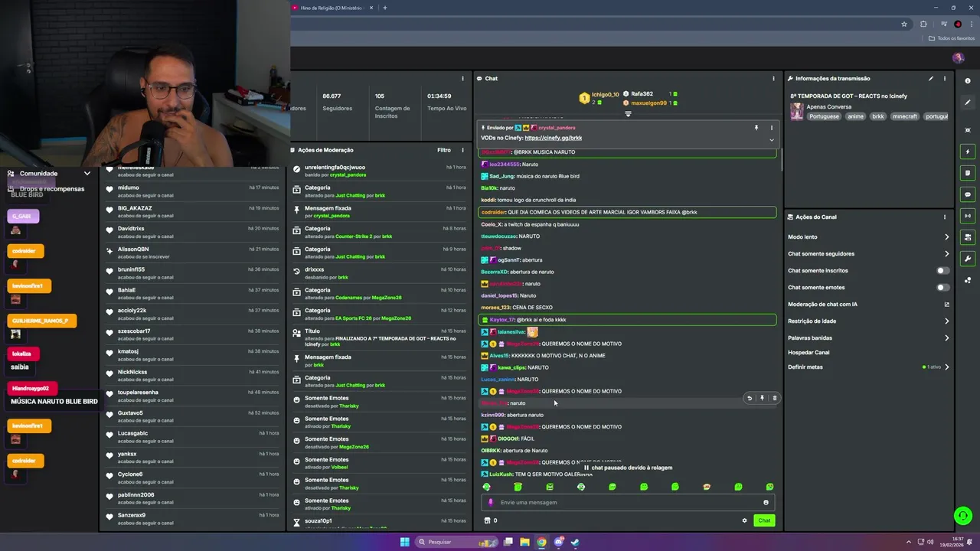The width and height of the screenshot is (980, 551).
Task: Click the minecraft stream tag
Action: (x=904, y=116)
